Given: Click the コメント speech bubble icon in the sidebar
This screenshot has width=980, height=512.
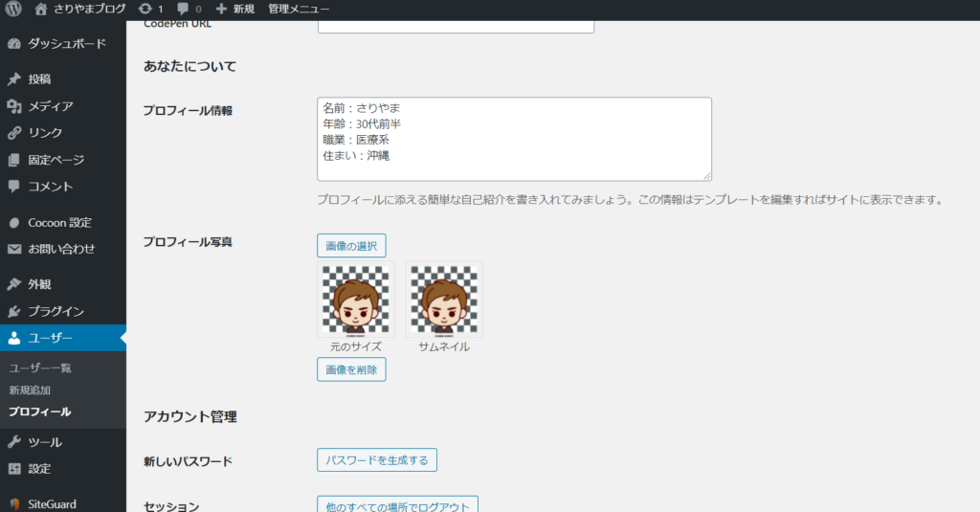Looking at the screenshot, I should point(13,187).
